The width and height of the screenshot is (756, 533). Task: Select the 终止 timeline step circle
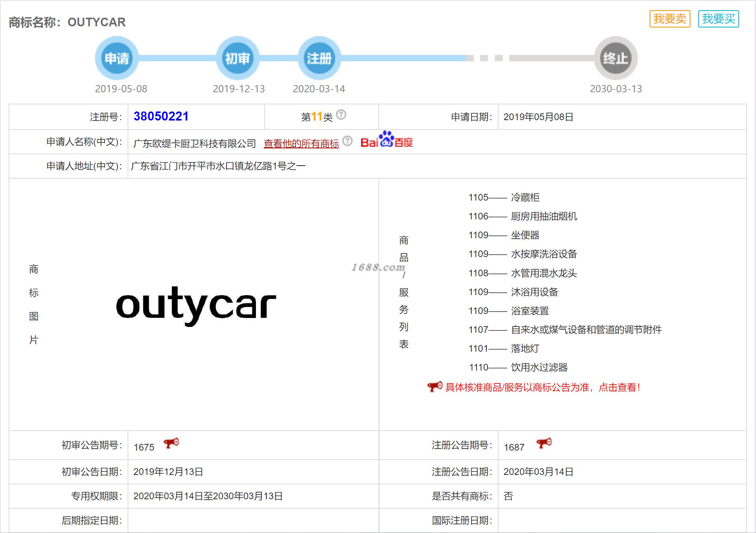(x=615, y=58)
